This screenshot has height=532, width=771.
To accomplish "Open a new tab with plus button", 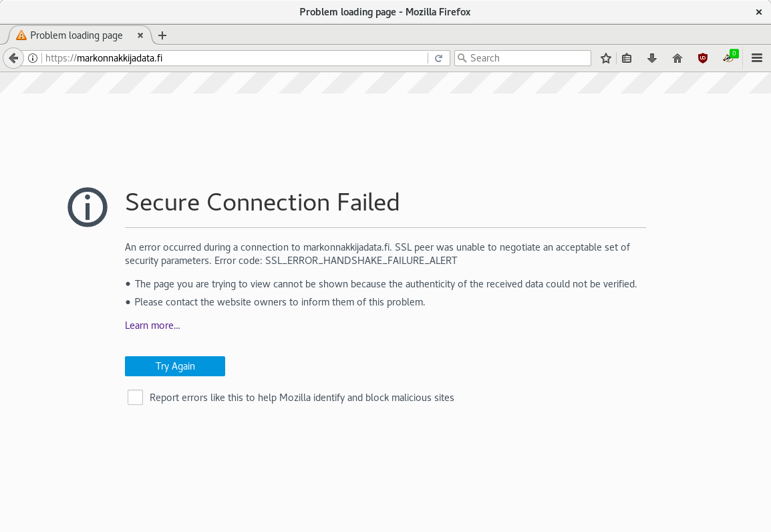I will (x=162, y=35).
